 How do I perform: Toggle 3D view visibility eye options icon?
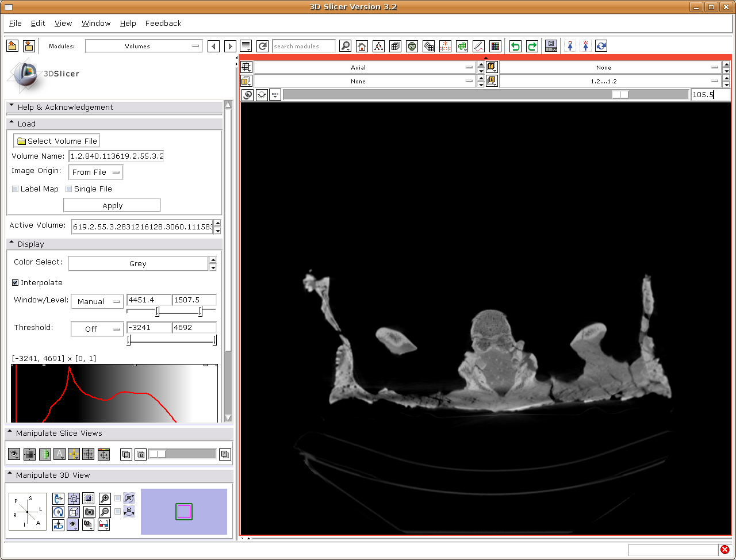[x=73, y=524]
